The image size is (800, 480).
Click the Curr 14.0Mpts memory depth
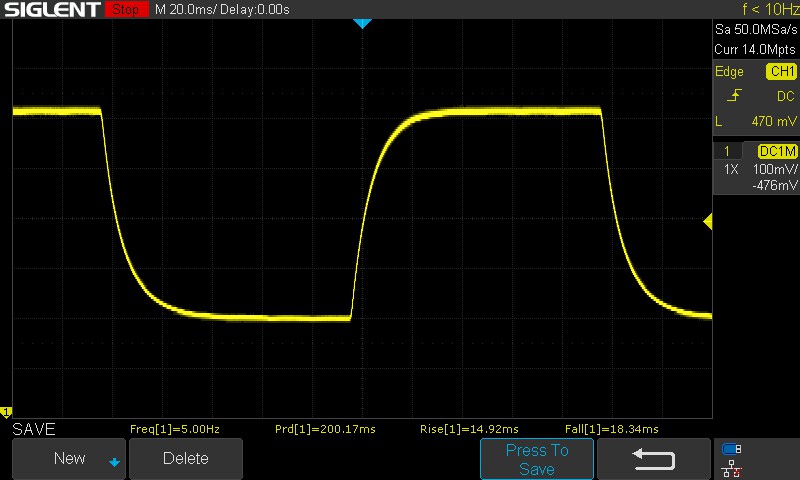(x=755, y=49)
